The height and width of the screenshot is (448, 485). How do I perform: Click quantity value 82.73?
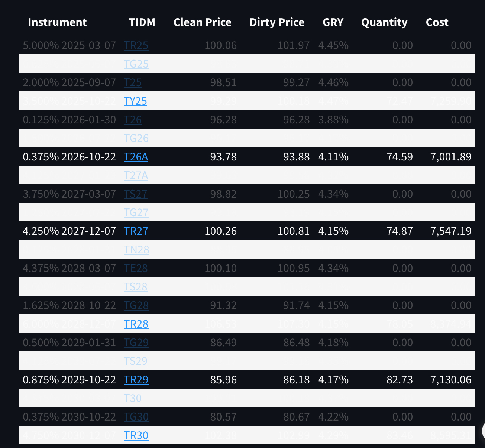(400, 380)
